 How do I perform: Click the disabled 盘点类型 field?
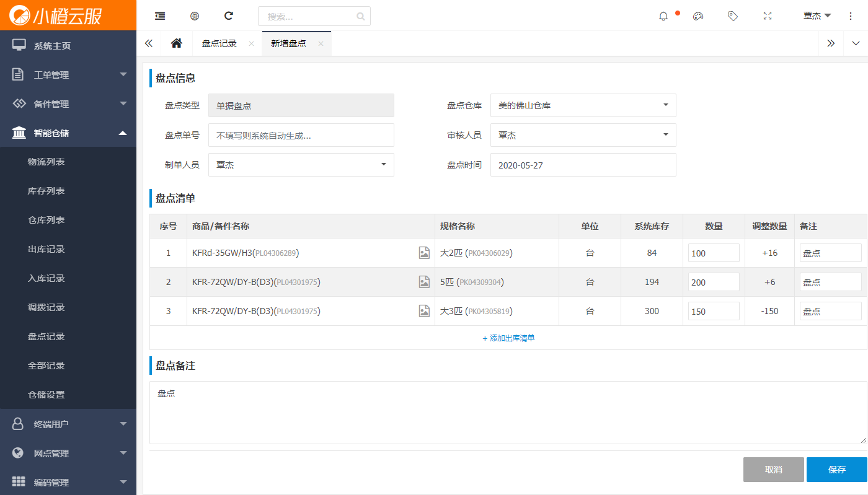pyautogui.click(x=301, y=105)
